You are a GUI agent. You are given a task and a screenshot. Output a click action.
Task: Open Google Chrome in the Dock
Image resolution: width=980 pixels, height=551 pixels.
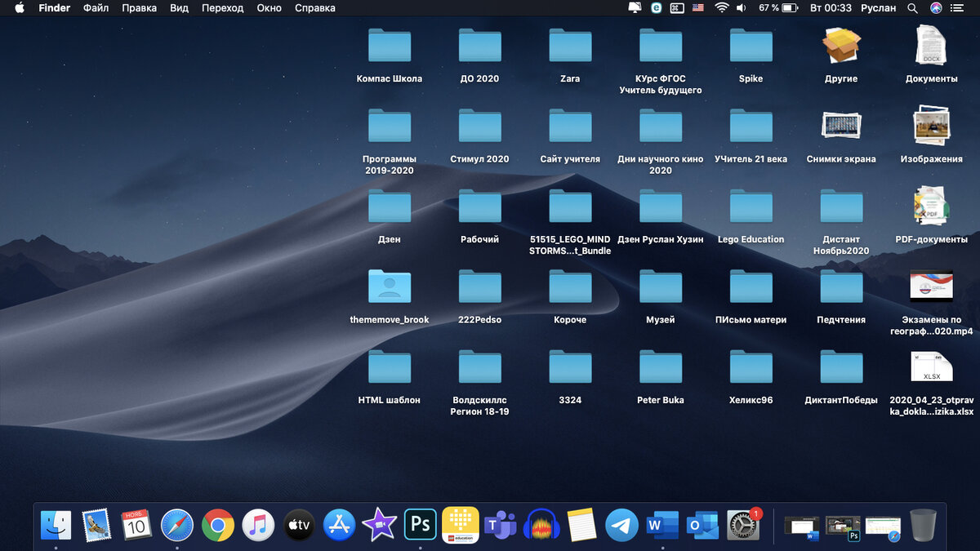tap(218, 525)
